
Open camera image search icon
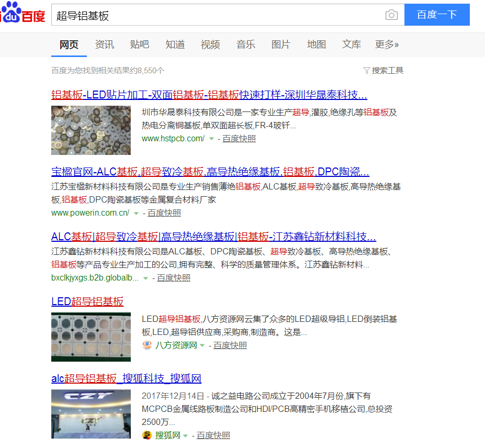(391, 15)
